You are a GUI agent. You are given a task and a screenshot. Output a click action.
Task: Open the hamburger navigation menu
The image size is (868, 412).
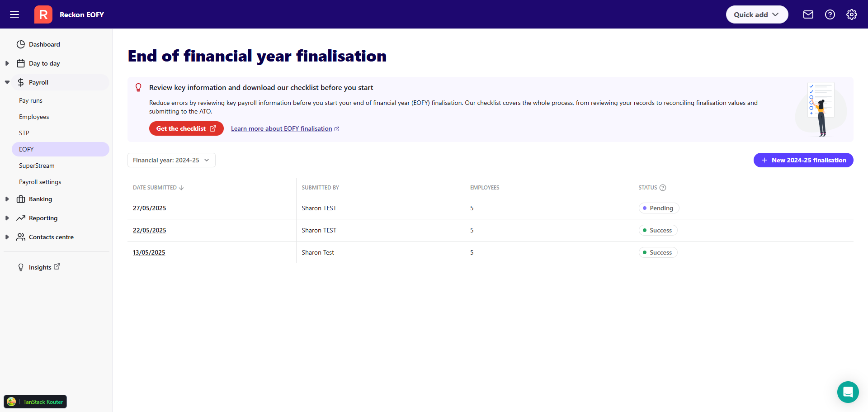tap(14, 14)
